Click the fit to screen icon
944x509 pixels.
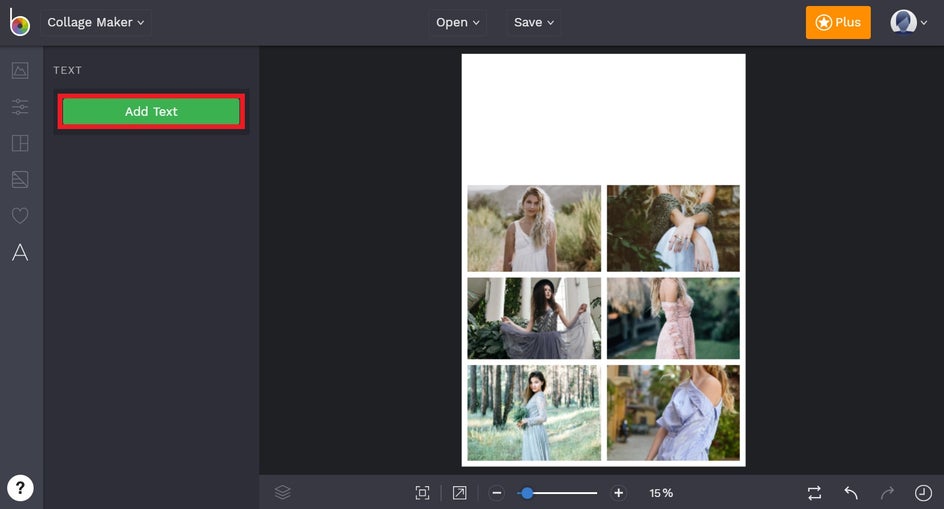(423, 493)
